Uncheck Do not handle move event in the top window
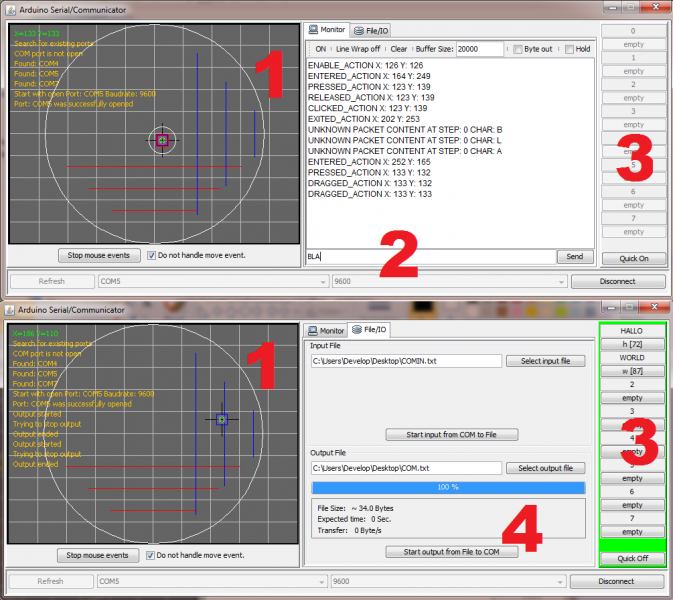 pos(151,255)
